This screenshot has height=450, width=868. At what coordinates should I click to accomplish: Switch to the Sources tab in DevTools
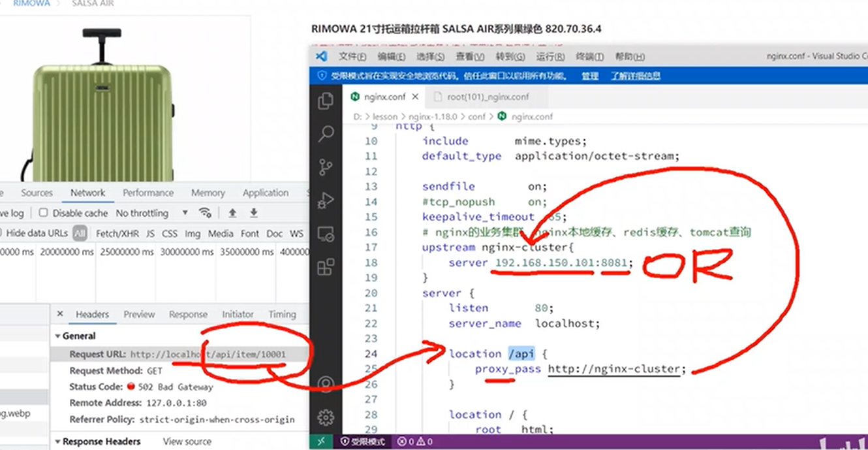pos(37,193)
